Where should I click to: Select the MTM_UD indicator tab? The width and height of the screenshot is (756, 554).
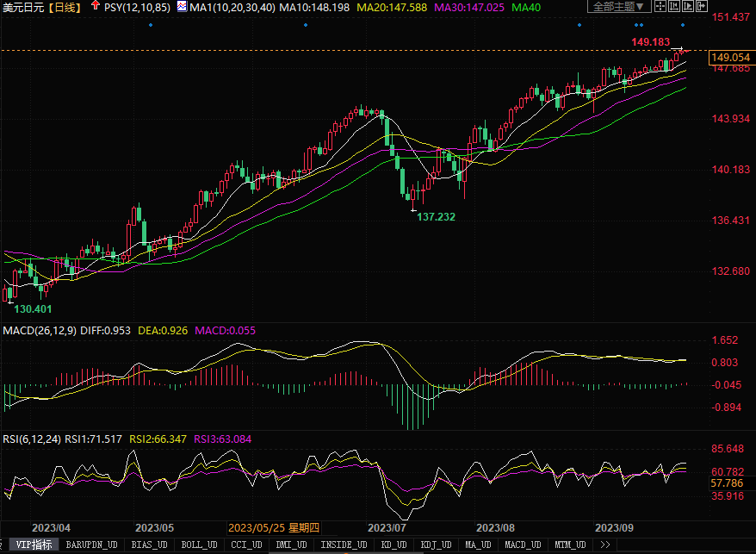(570, 545)
